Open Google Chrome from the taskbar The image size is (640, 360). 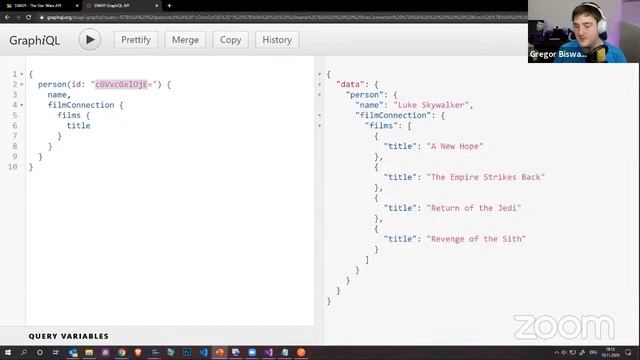coord(122,352)
